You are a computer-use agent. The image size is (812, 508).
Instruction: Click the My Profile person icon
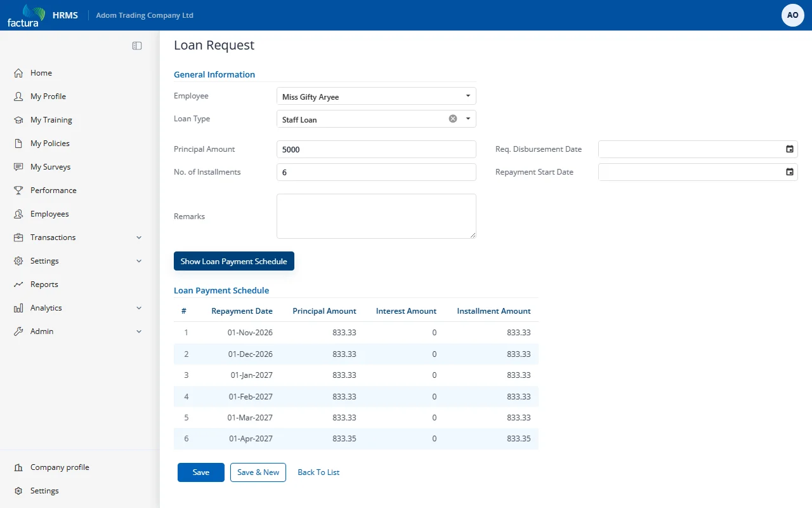point(18,97)
